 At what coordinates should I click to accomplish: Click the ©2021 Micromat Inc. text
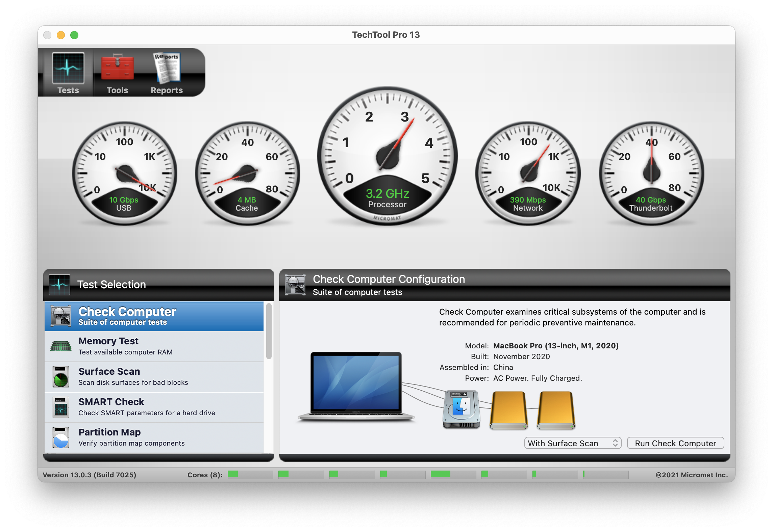pos(692,475)
